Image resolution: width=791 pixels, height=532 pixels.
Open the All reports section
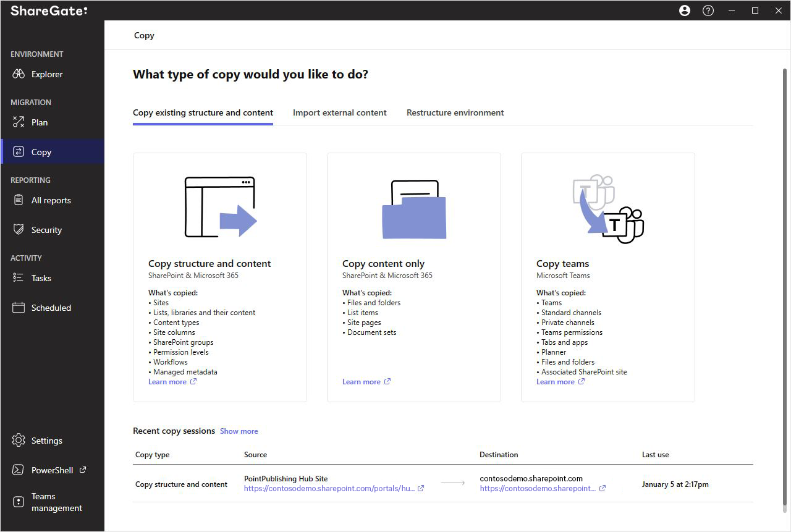[x=51, y=200]
